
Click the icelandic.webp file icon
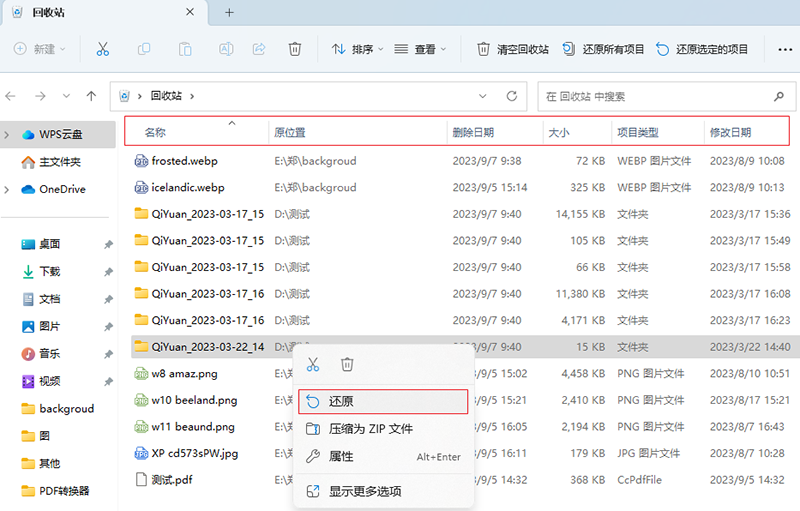point(141,188)
